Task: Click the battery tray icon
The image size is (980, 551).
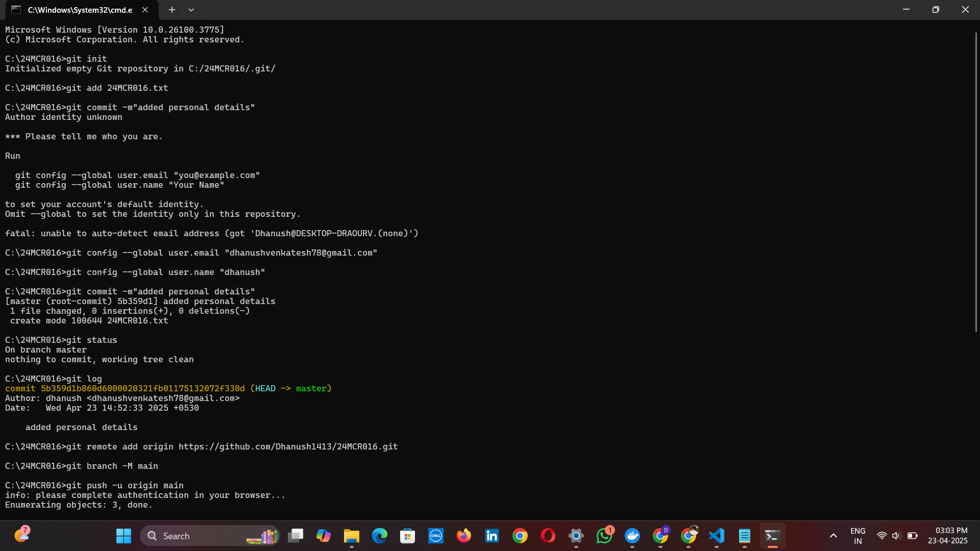Action: [x=913, y=536]
